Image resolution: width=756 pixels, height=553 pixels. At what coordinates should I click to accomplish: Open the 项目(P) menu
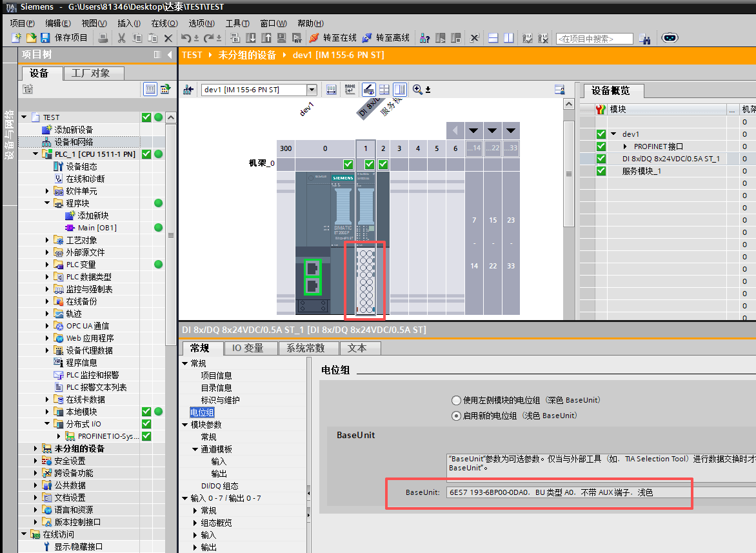(22, 23)
